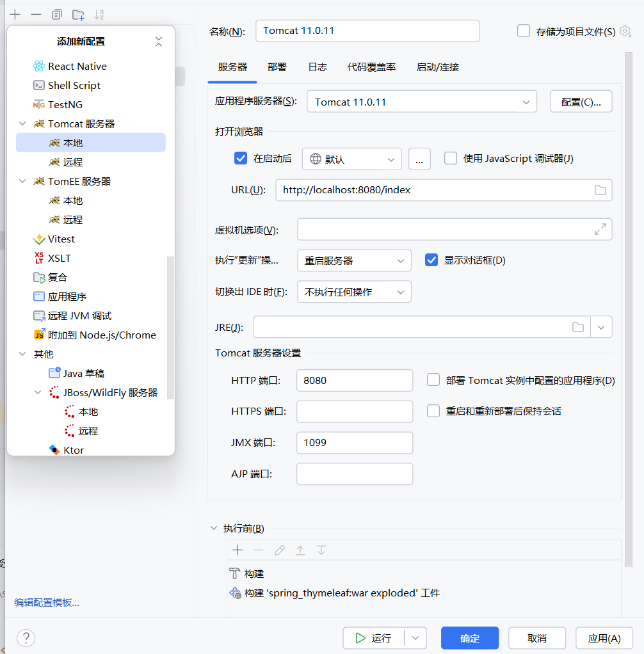Uncheck the 在启动后 checkbox
Viewport: 644px width, 654px height.
[x=241, y=159]
